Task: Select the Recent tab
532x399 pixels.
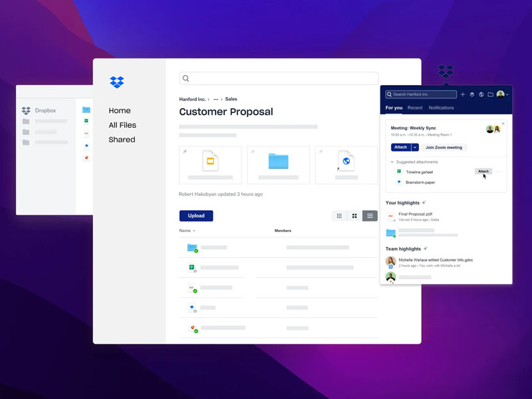Action: (x=415, y=108)
